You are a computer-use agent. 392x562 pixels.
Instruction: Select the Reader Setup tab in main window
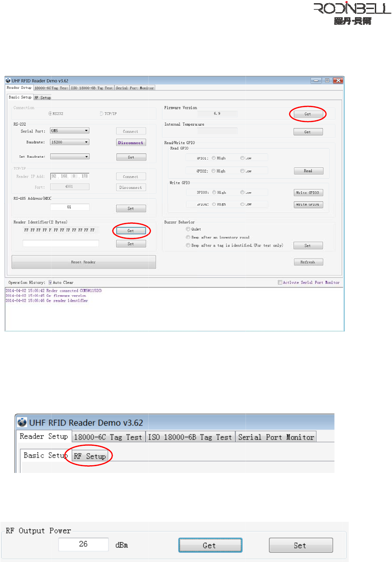[x=19, y=87]
